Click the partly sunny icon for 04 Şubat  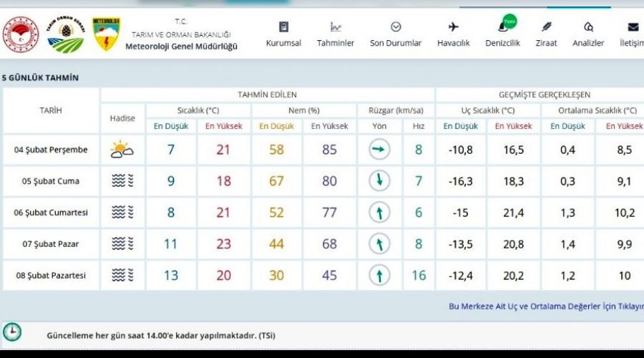122,150
